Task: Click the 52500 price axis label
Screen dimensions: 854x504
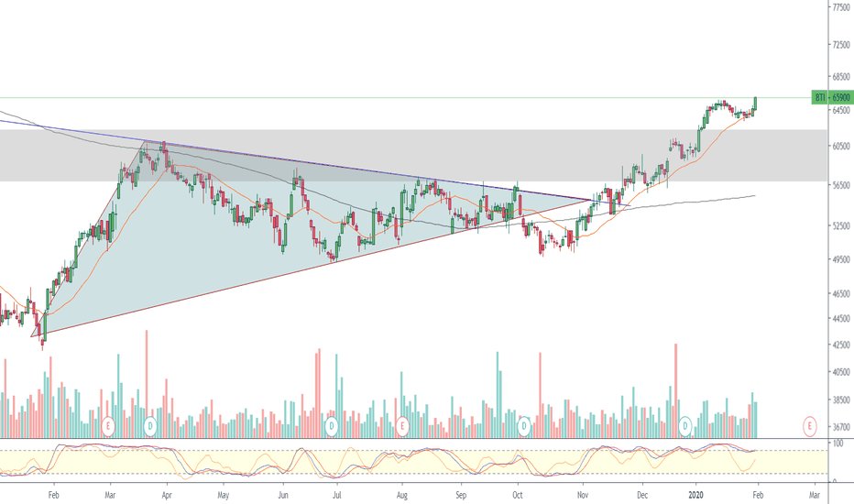Action: click(x=841, y=225)
